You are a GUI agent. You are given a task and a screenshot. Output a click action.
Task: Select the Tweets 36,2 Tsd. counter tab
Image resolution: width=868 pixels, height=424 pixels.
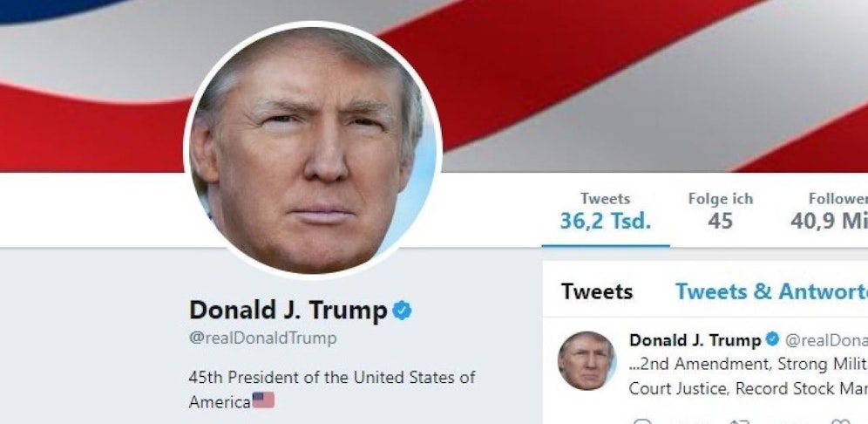(x=606, y=212)
